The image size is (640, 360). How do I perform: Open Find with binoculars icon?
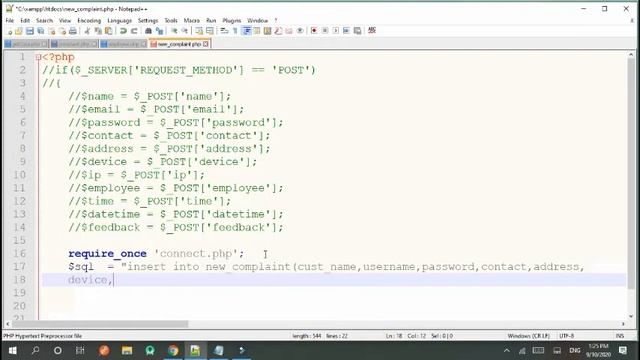pyautogui.click(x=149, y=31)
